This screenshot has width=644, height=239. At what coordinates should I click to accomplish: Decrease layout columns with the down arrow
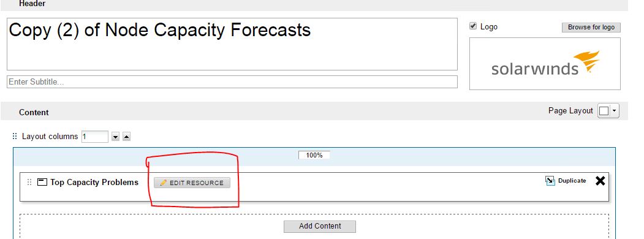coord(115,137)
